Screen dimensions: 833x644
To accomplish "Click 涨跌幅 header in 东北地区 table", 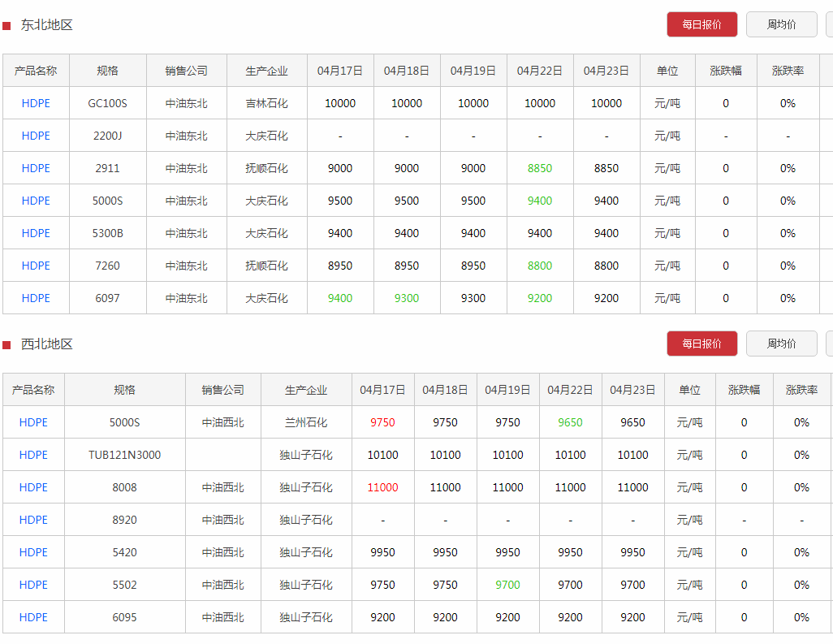I will point(726,71).
